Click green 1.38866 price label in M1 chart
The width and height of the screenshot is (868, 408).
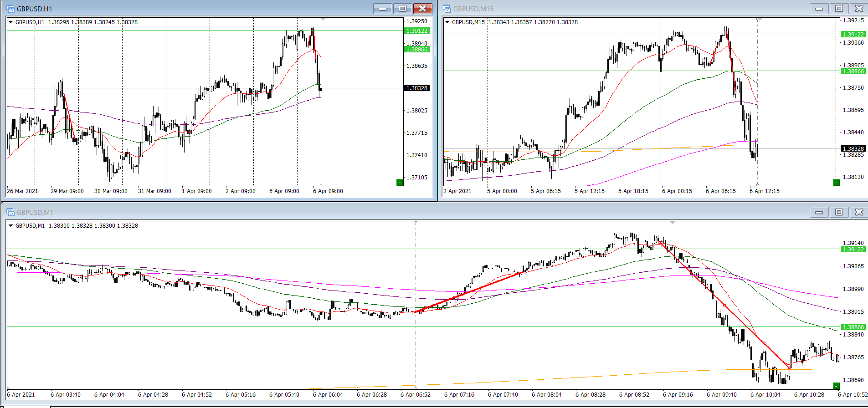tap(853, 327)
